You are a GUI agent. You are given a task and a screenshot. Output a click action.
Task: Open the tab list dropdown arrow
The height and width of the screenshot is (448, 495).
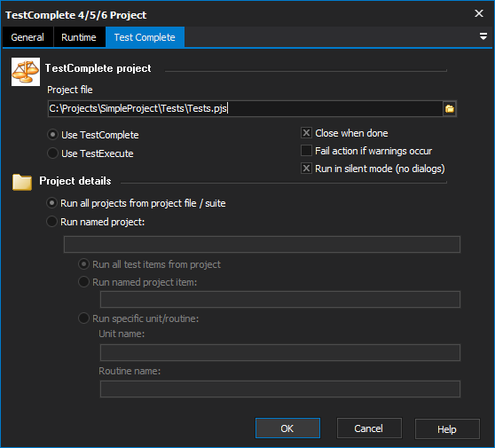pos(483,36)
